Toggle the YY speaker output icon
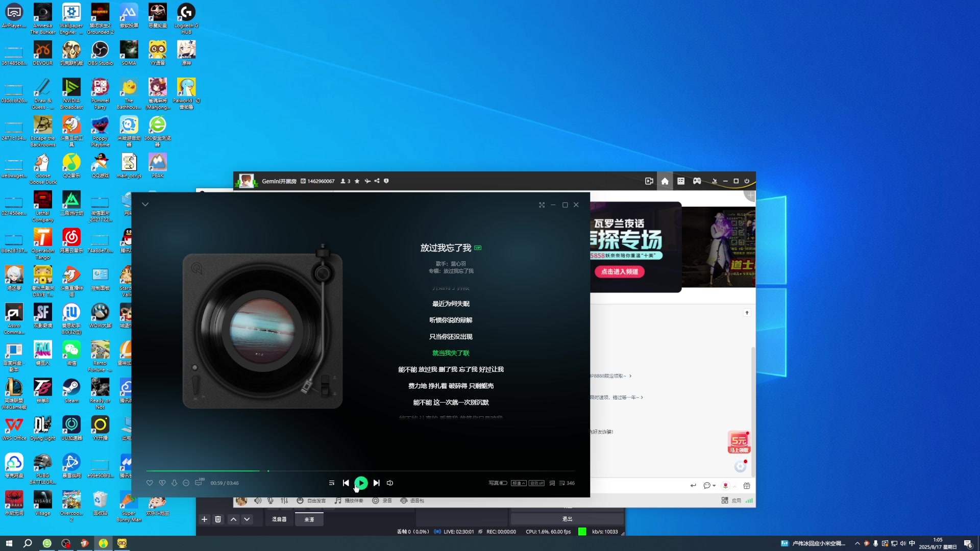 pos(258,500)
